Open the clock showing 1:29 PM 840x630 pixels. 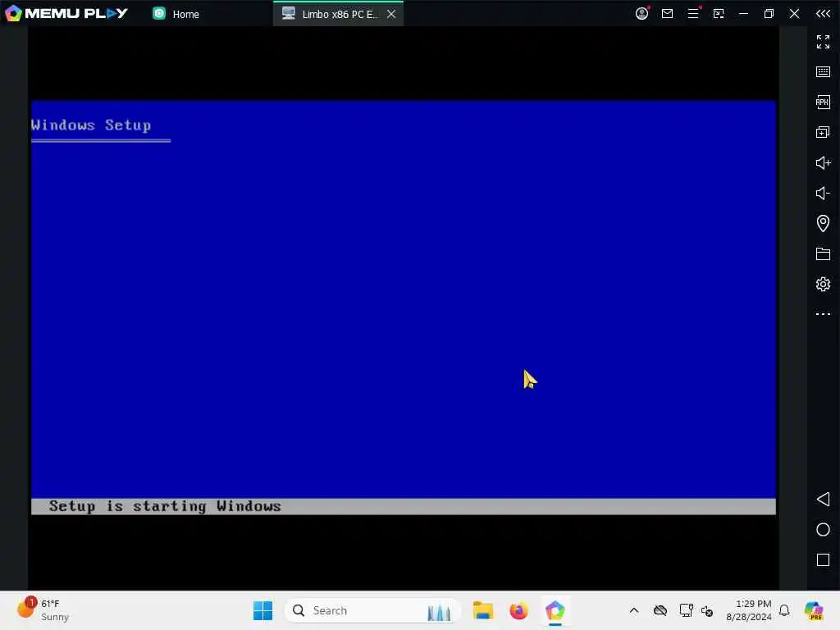click(748, 610)
